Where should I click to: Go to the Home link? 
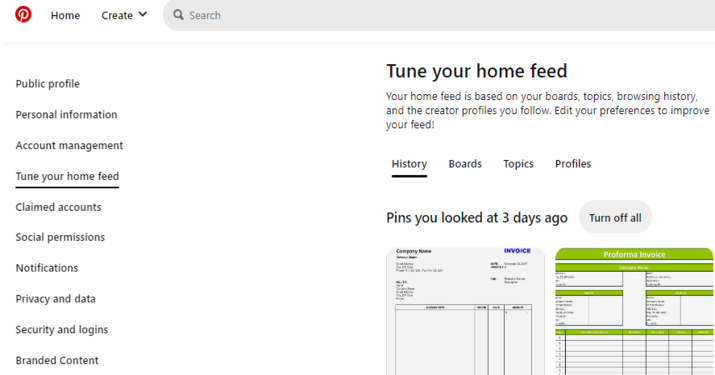click(65, 16)
